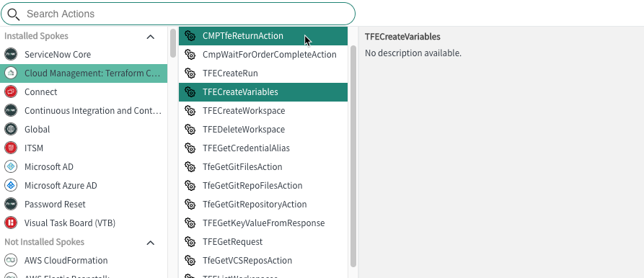Select the ServiceNow Core spoke
This screenshot has height=278, width=644.
click(x=84, y=54)
